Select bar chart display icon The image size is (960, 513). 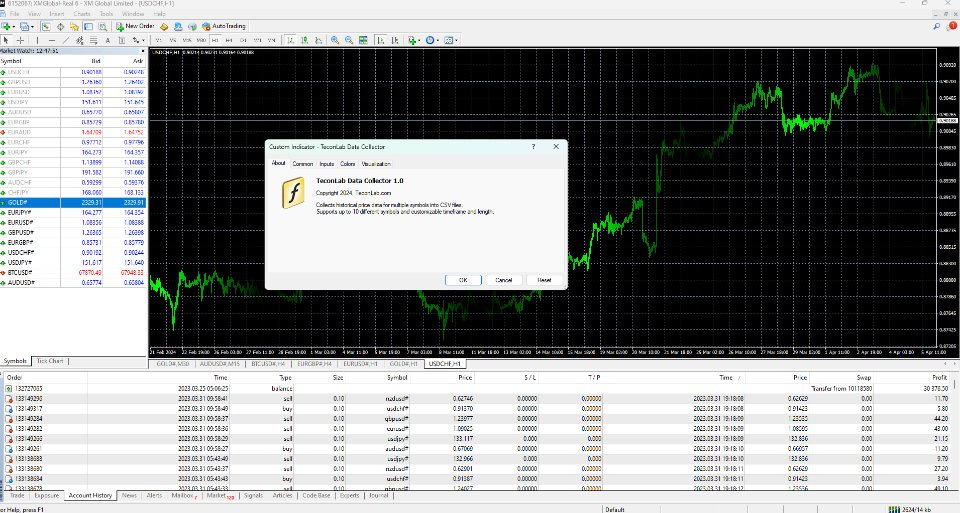[x=290, y=40]
